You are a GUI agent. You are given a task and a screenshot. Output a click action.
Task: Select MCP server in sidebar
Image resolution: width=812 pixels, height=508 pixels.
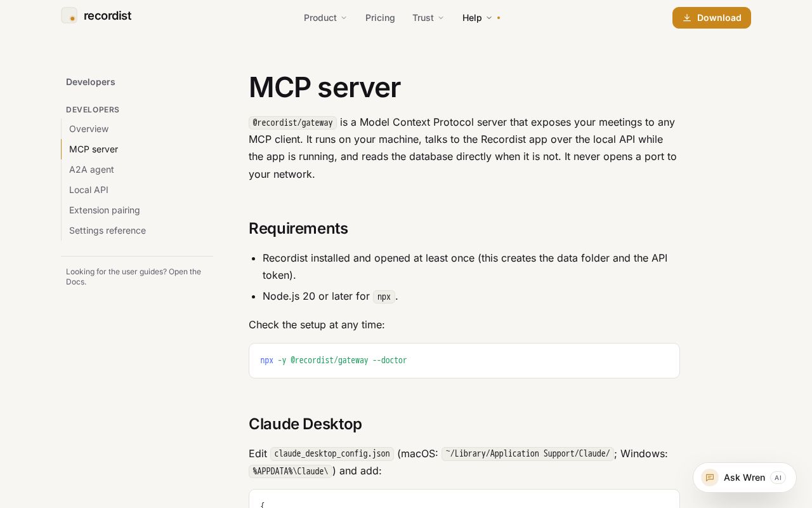[x=93, y=149]
